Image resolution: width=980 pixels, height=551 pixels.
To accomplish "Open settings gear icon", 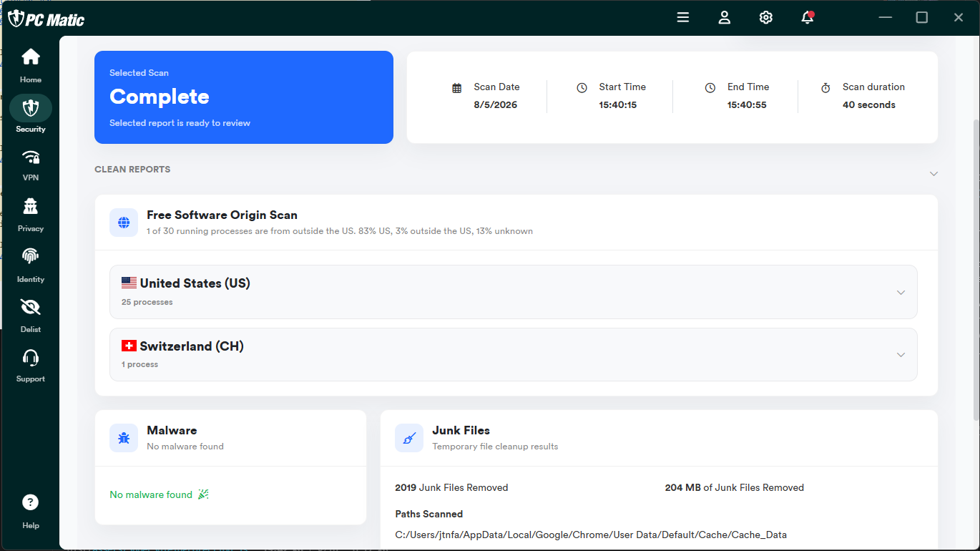I will 766,18.
